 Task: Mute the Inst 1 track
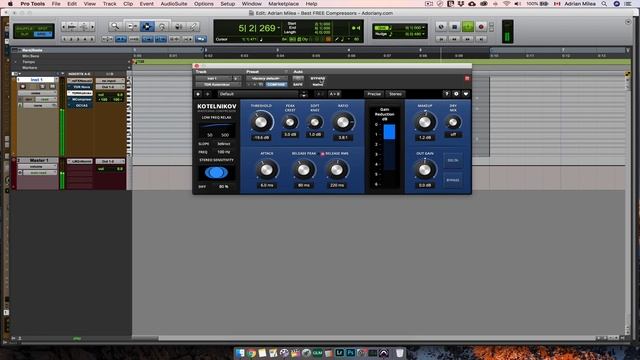[x=52, y=87]
